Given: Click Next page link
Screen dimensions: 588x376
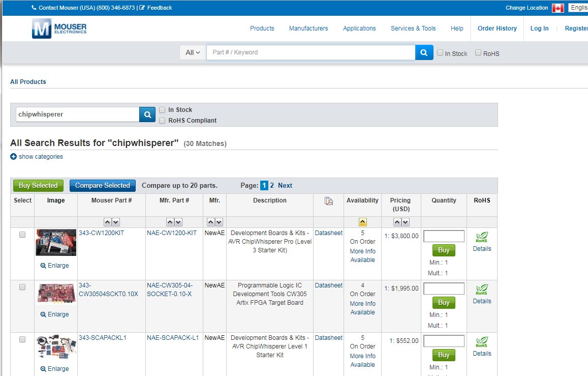Looking at the screenshot, I should 285,185.
